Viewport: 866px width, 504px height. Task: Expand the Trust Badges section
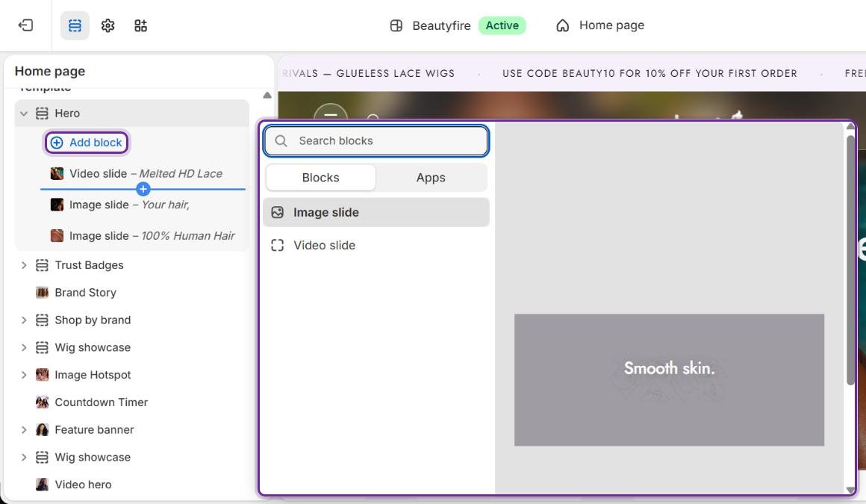click(x=24, y=265)
